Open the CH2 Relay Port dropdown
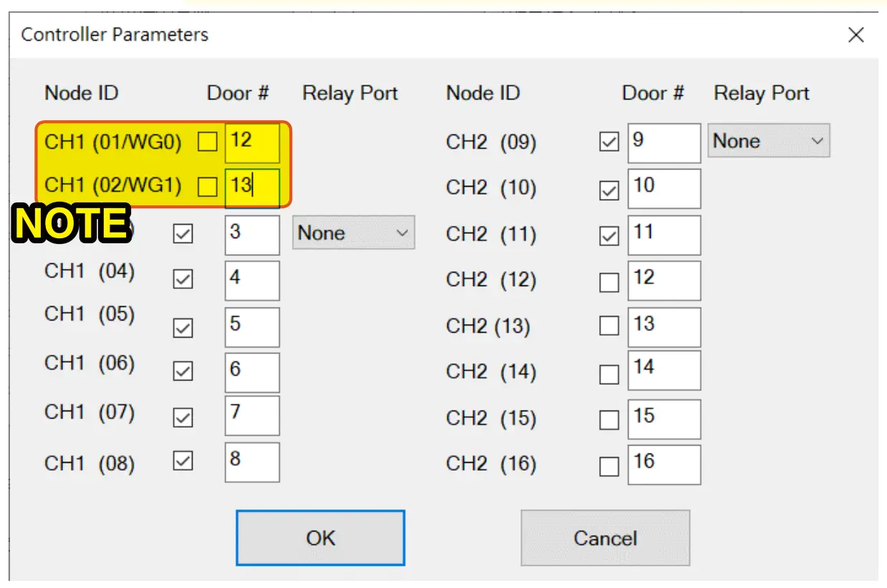 click(x=767, y=141)
